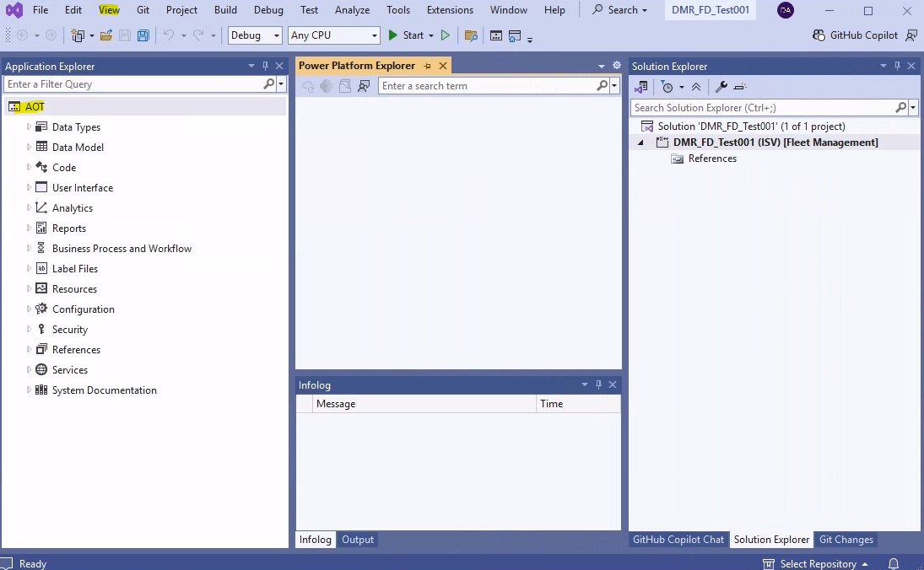Screen dimensions: 924x570
Task: Click the Time column header in Infolog
Action: tap(578, 404)
